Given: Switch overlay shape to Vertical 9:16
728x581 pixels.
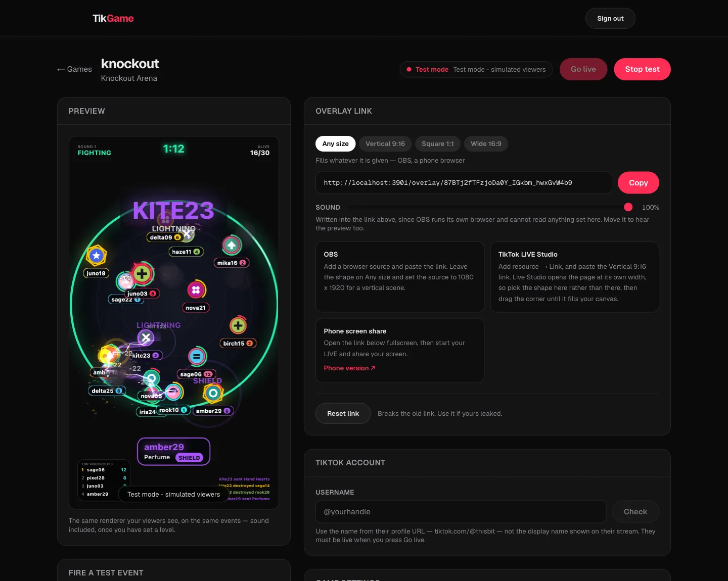Looking at the screenshot, I should click(385, 144).
